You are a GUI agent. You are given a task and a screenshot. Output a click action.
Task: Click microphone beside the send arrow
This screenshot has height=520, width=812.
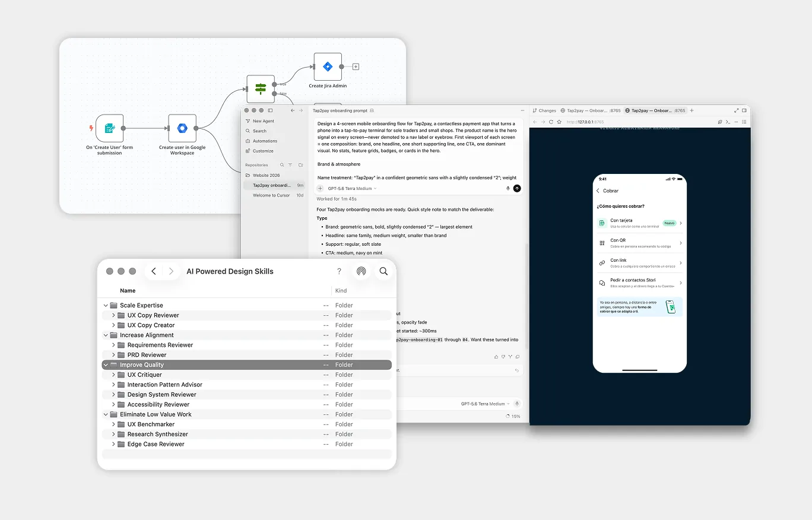click(x=508, y=188)
